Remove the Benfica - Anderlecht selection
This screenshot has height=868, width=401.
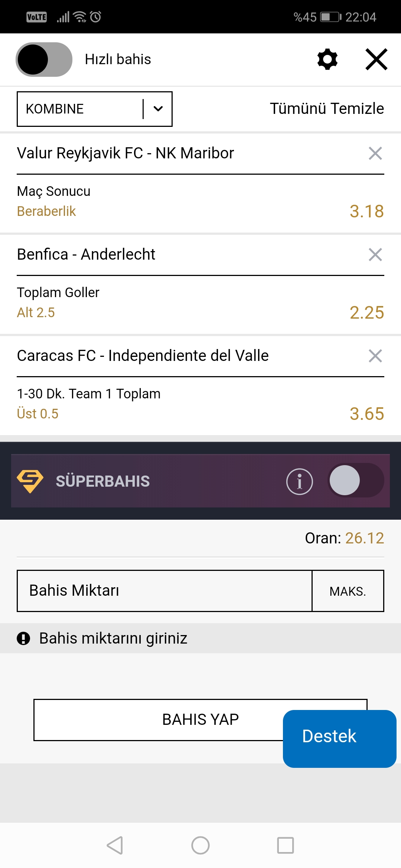click(x=375, y=254)
